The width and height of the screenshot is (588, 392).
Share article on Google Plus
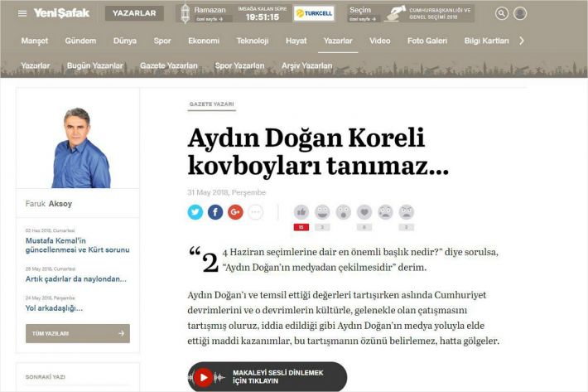(x=235, y=212)
